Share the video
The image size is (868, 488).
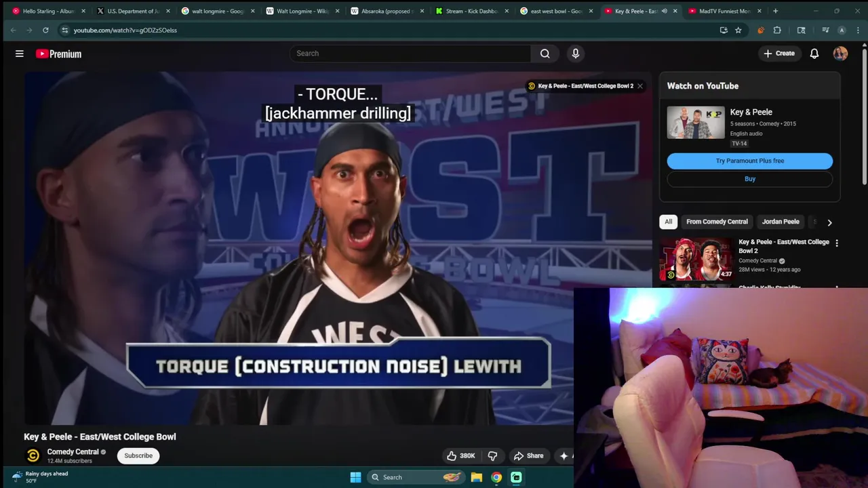click(x=528, y=456)
